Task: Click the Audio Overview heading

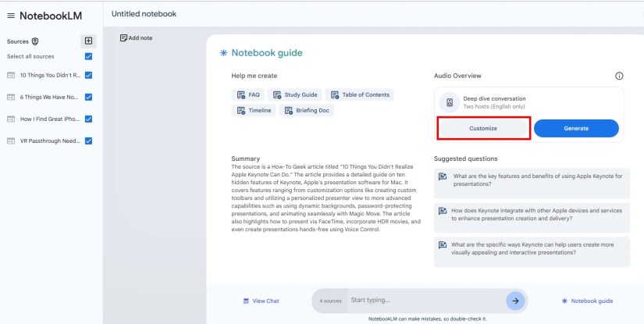Action: pyautogui.click(x=457, y=76)
